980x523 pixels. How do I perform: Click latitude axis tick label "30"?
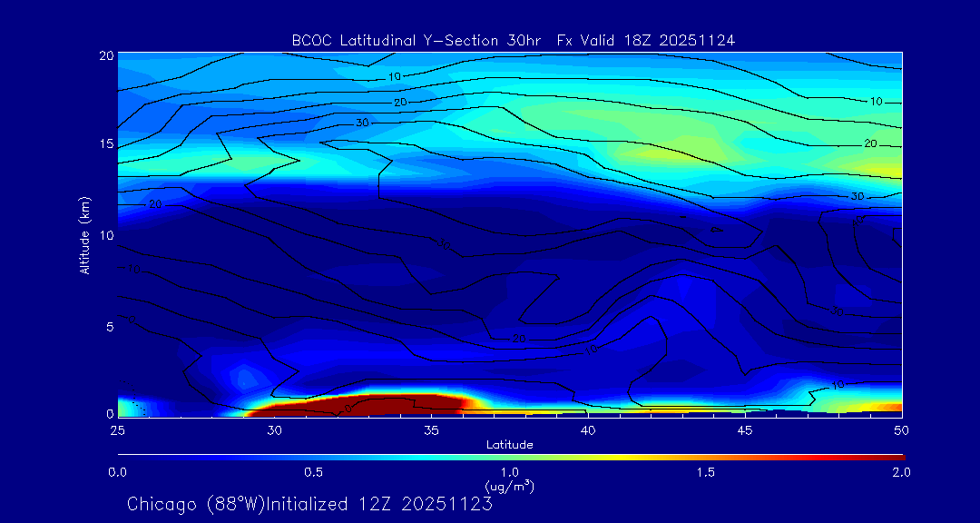click(274, 429)
